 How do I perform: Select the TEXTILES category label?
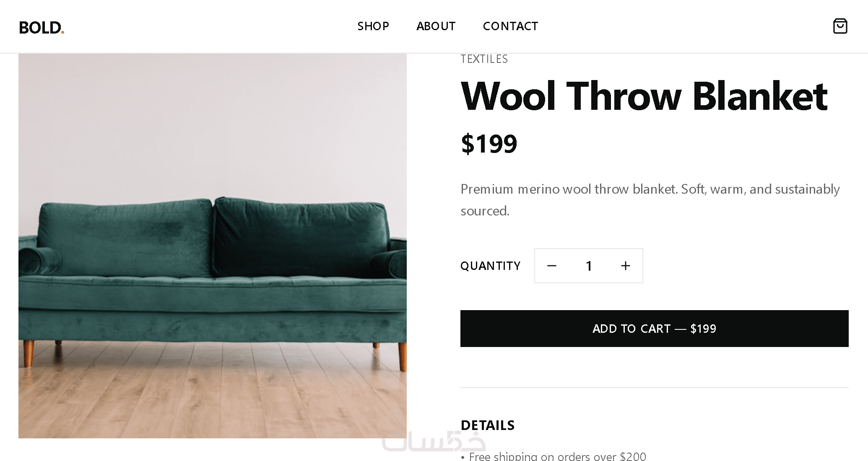484,59
